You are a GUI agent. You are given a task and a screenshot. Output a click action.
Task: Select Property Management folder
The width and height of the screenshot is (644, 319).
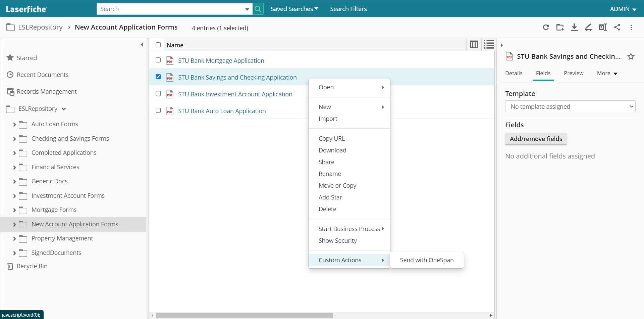tap(62, 238)
